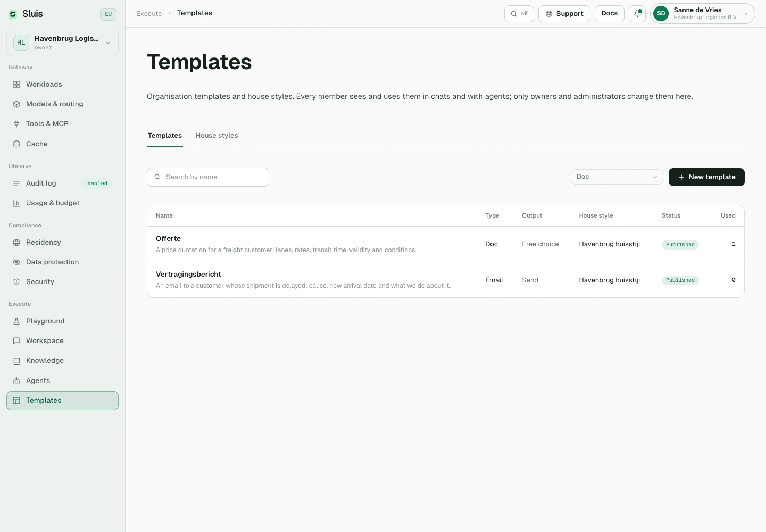Click the Agents robot icon
Viewport: 766px width, 532px height.
point(16,381)
